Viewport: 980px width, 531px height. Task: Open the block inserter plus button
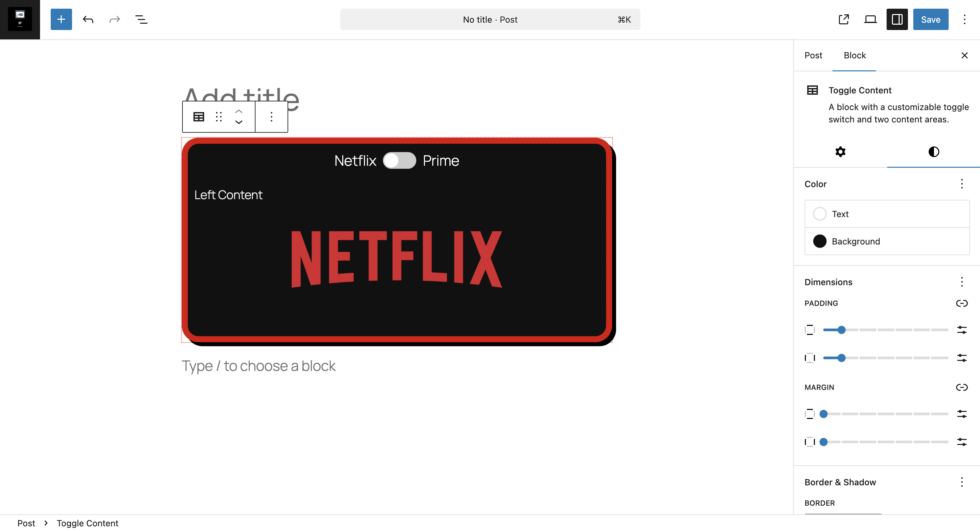pos(61,19)
